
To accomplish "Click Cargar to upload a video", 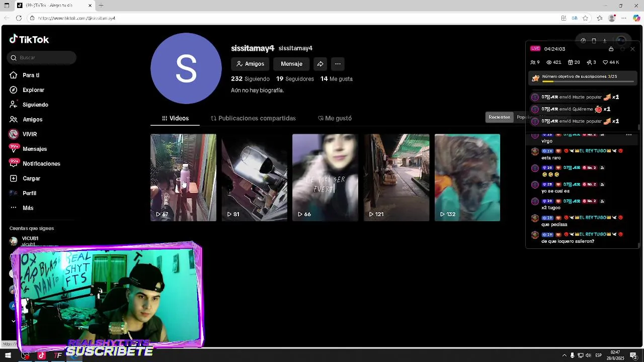I will pyautogui.click(x=31, y=178).
